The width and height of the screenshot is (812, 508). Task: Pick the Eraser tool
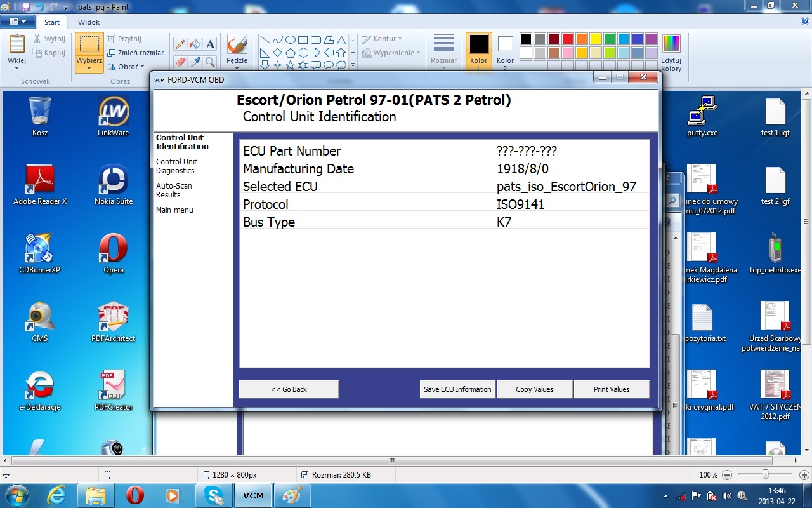coord(180,62)
